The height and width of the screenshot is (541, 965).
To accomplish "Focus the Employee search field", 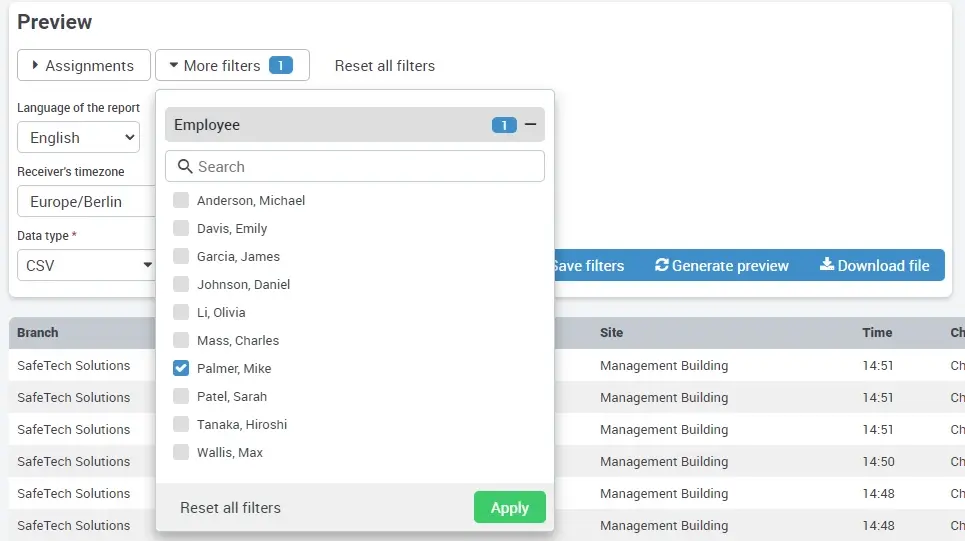I will 366,167.
